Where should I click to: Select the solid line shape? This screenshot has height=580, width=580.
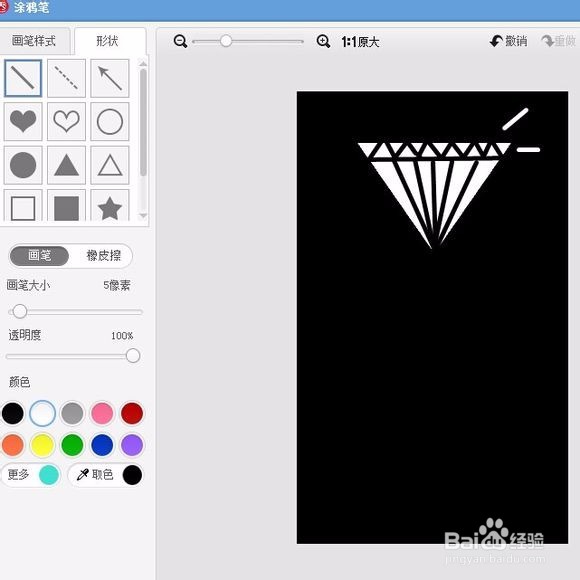23,78
